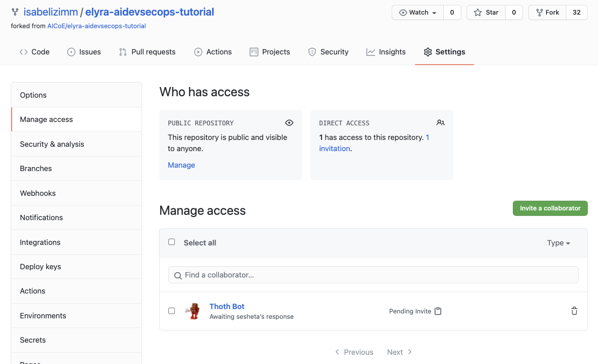Open the elyra-aidevsecops-tutorial repository link
This screenshot has height=364, width=598.
click(x=150, y=12)
